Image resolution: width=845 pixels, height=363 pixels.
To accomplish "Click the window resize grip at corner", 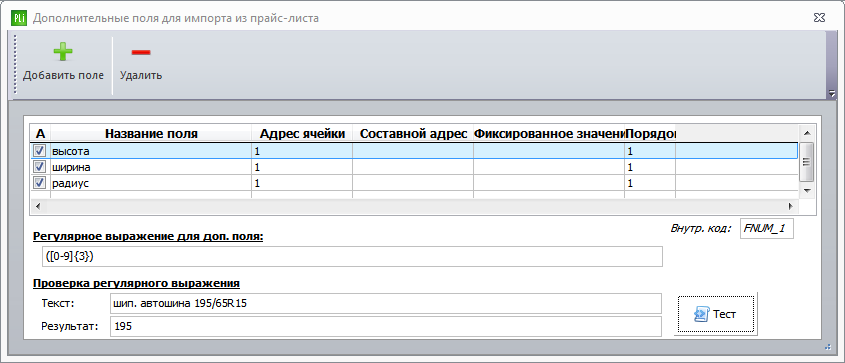I will coord(828,348).
